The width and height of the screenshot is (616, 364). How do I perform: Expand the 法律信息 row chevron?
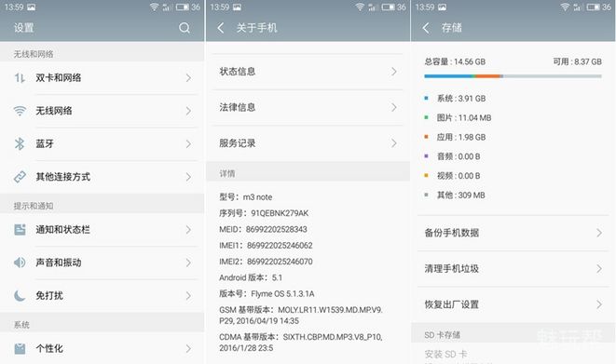[393, 107]
